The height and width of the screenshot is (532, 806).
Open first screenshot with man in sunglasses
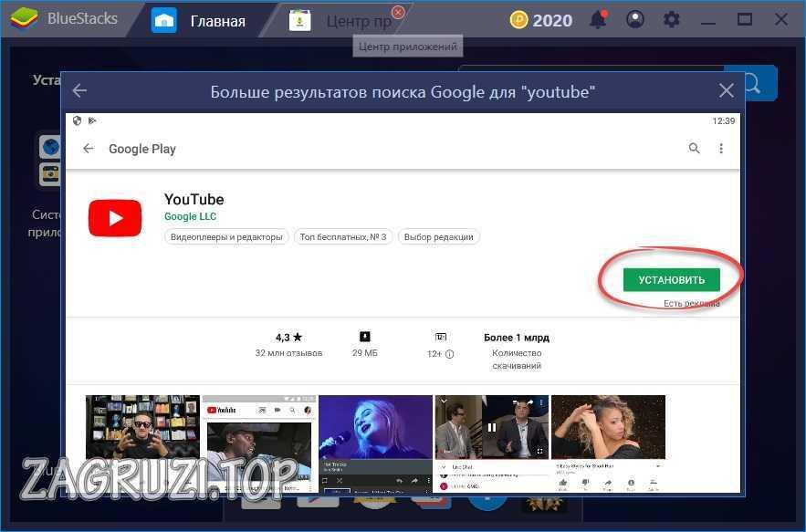pos(142,427)
